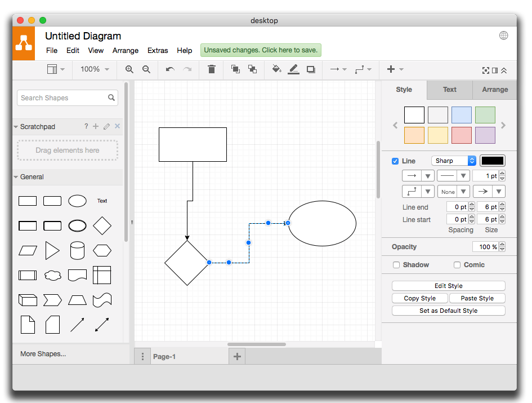Select the hexagon shape in General

[x=102, y=251]
